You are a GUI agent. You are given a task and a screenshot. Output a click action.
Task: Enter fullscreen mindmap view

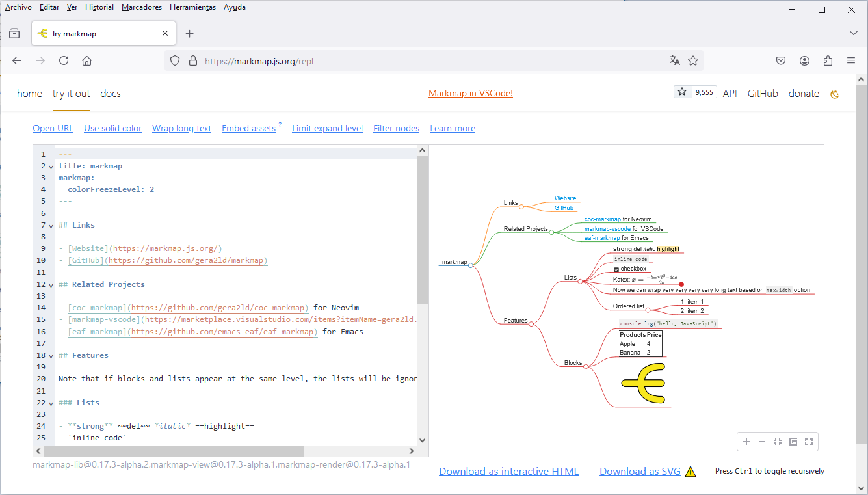(x=809, y=442)
